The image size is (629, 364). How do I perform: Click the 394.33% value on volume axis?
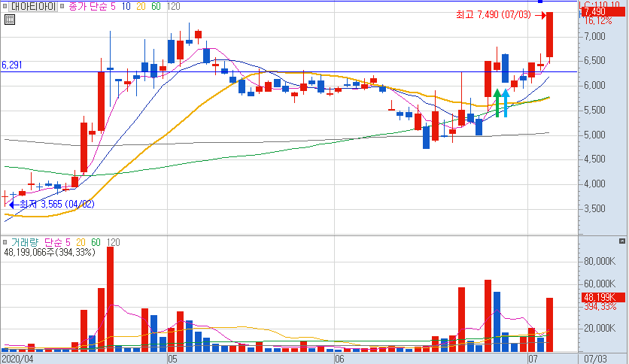[x=600, y=306]
